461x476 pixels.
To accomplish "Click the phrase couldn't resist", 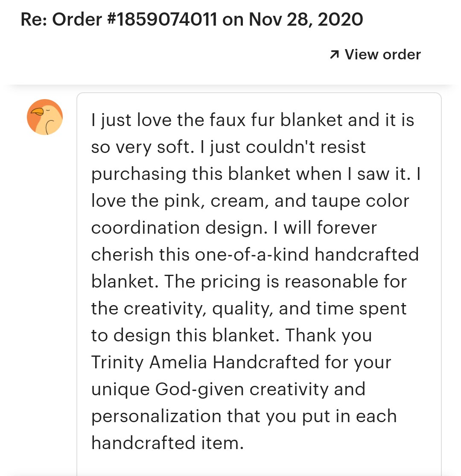I will pyautogui.click(x=306, y=147).
